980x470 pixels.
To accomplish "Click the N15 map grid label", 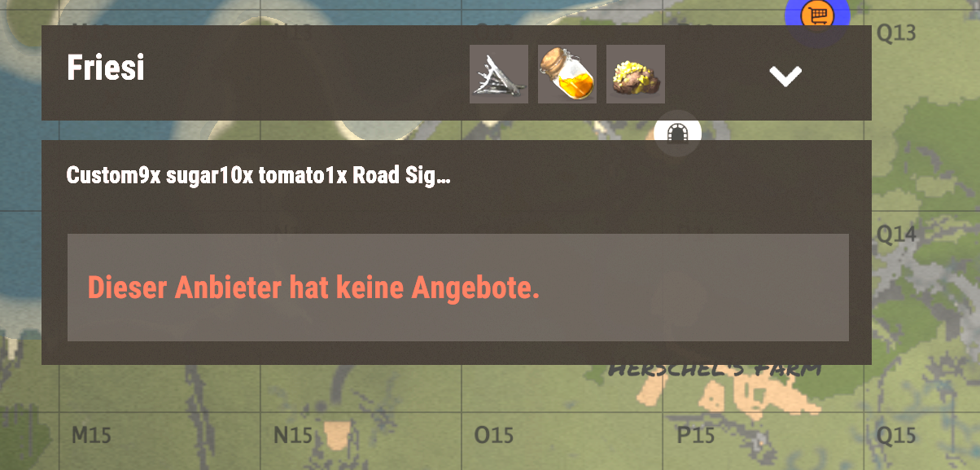I will tap(292, 435).
